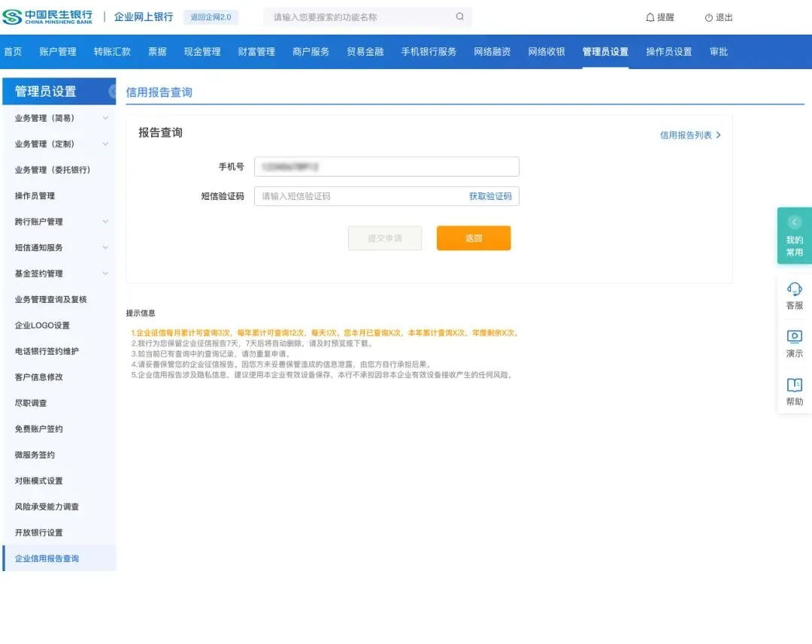Click the 提交申请 button
The height and width of the screenshot is (644, 812).
tap(385, 238)
